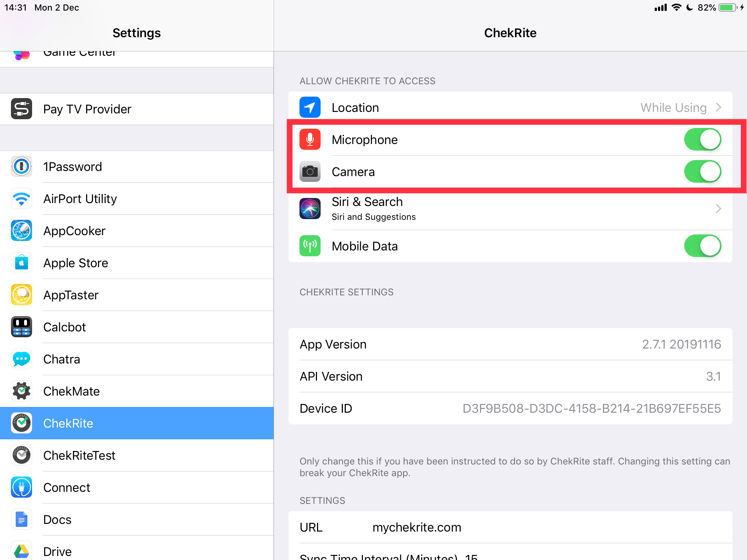Tap the AppCooker app icon
The height and width of the screenshot is (560, 747).
[x=22, y=230]
